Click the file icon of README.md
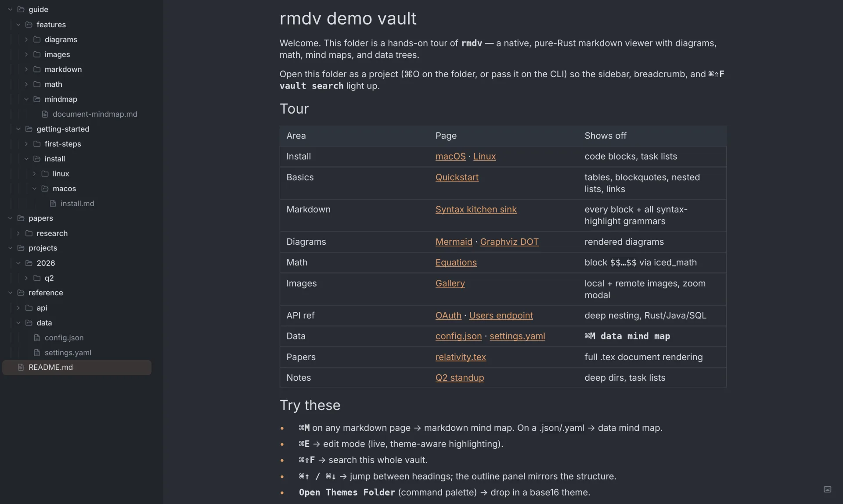Image resolution: width=843 pixels, height=504 pixels. click(21, 367)
